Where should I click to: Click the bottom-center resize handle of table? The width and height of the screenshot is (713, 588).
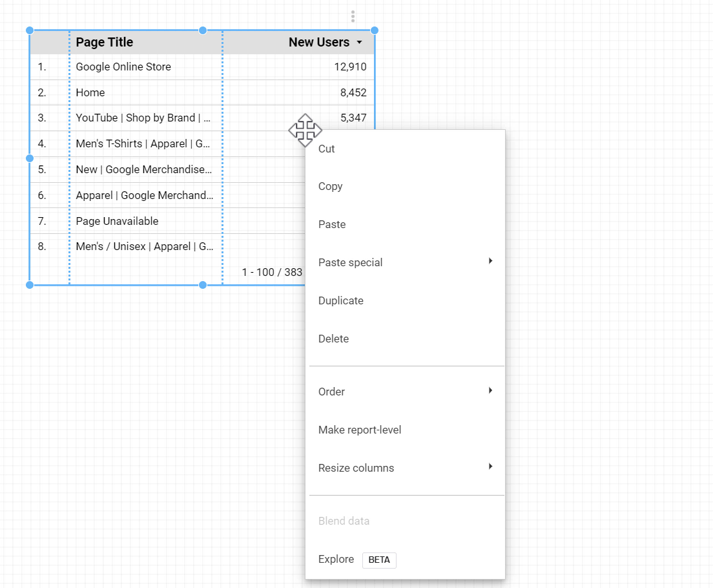(203, 285)
